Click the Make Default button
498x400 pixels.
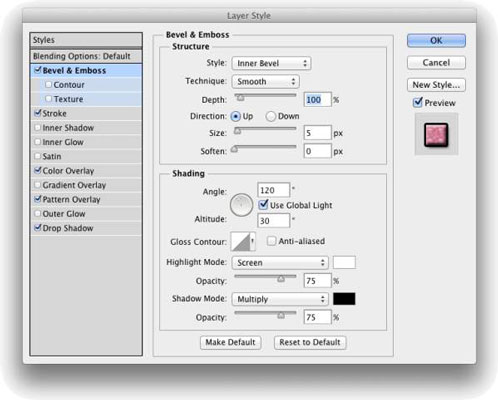click(x=230, y=342)
